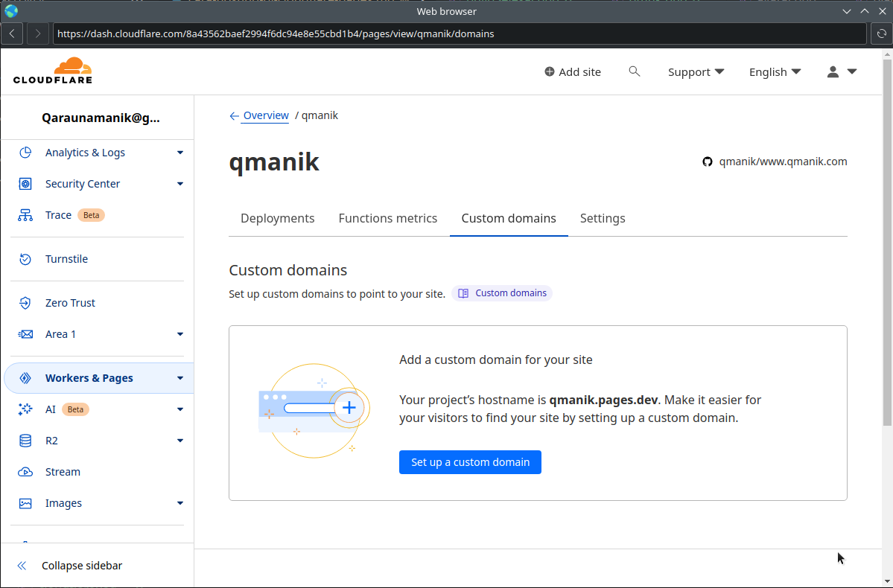The image size is (893, 588).
Task: Open Turnstile from the sidebar
Action: coord(67,258)
